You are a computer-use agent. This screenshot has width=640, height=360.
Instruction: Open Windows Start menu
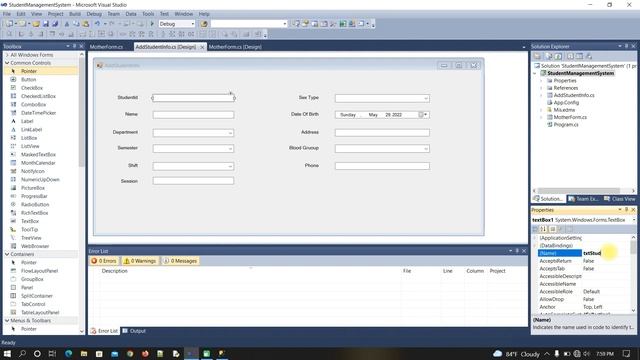[7, 353]
